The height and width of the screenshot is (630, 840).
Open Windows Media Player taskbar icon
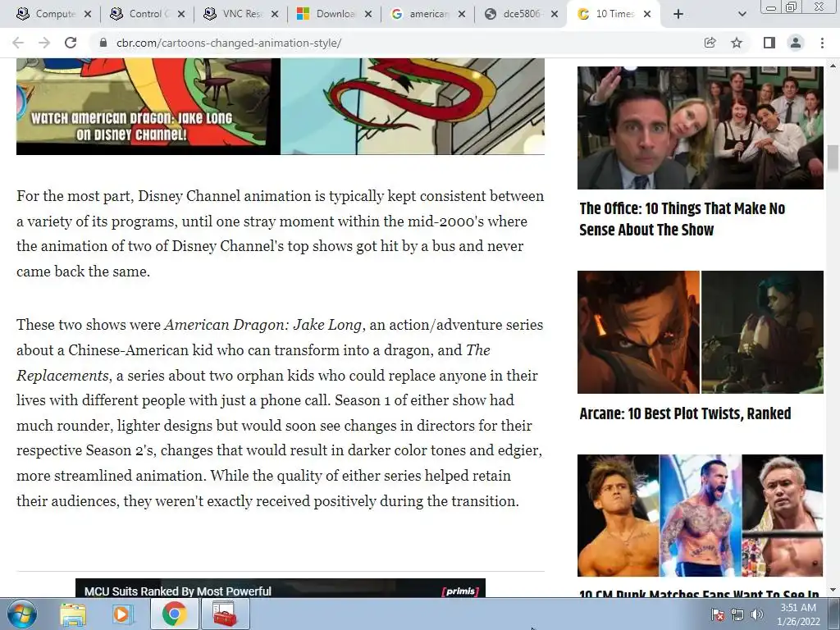coord(123,614)
